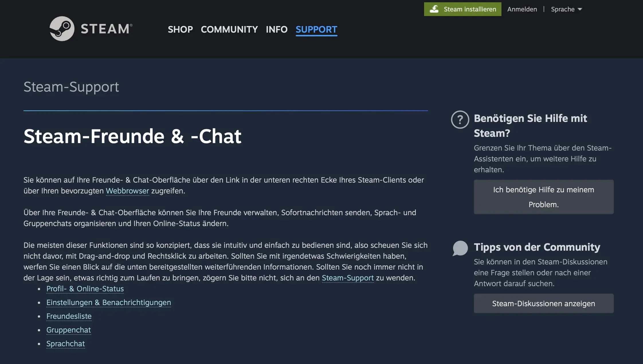Screen dimensions: 643x364
Task: Open Einstellungen & Benachrichtigungen
Action: coord(109,302)
